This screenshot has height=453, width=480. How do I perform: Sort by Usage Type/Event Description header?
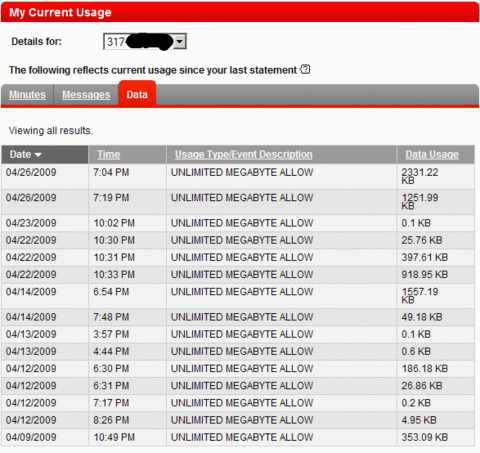coord(244,154)
